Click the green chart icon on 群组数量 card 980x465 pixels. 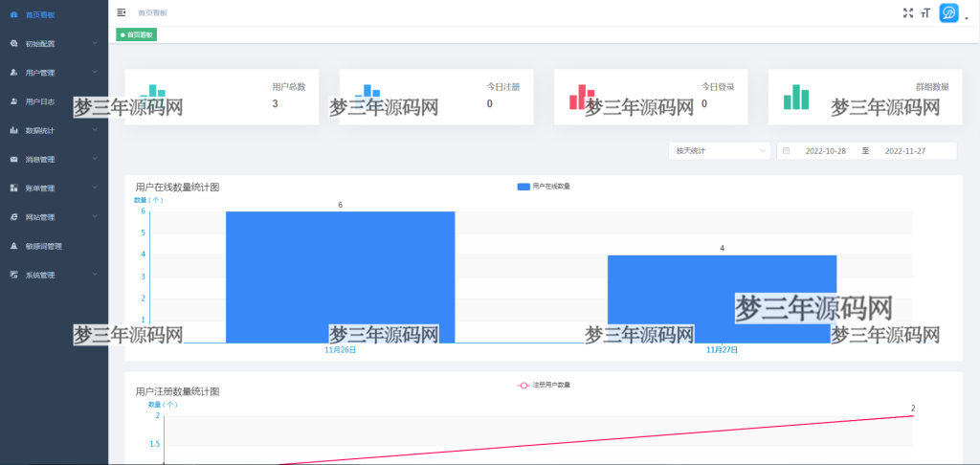pyautogui.click(x=796, y=97)
